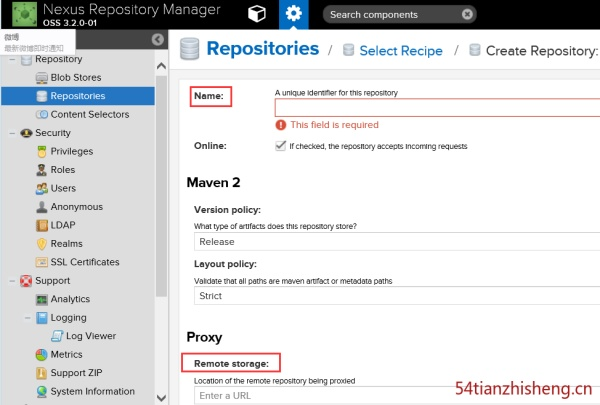Click the sidebar vertical scrollbar thumb

[x=161, y=186]
